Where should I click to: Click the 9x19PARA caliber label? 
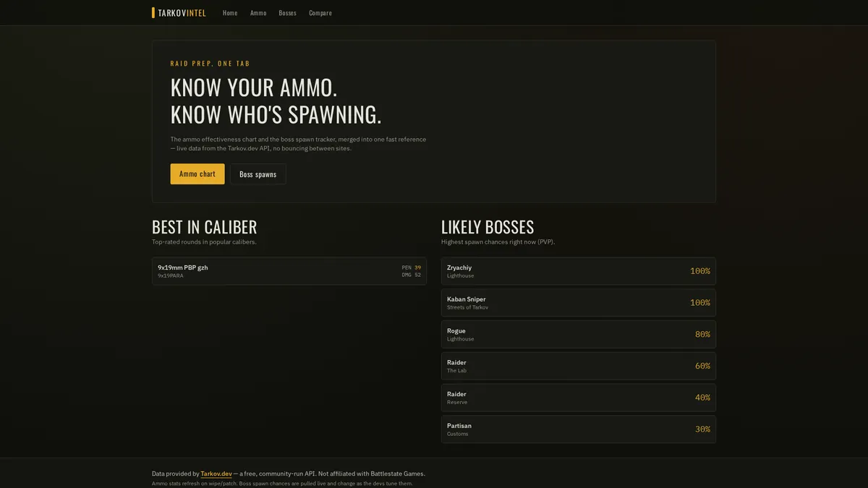coord(171,275)
